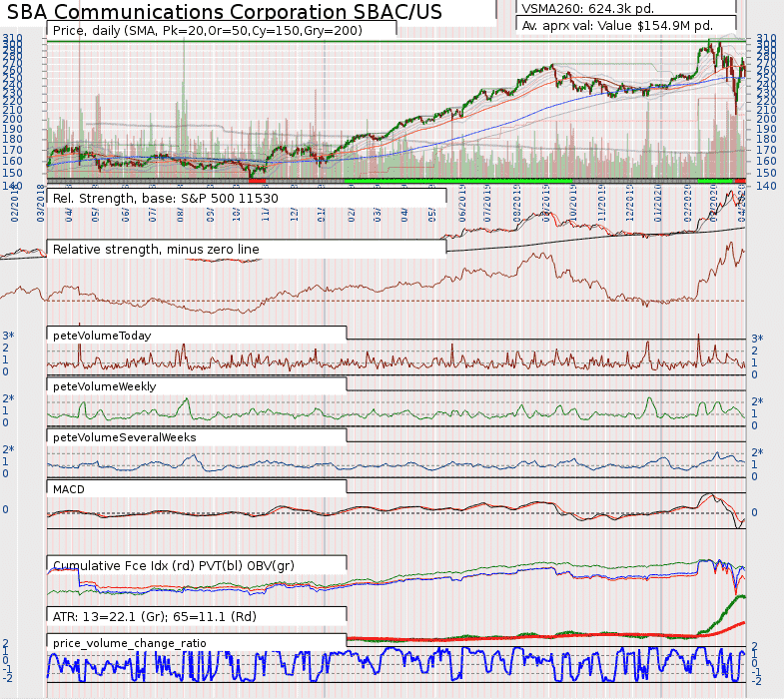784x699 pixels.
Task: Click the 03/2018 date axis label
Action: (41, 204)
